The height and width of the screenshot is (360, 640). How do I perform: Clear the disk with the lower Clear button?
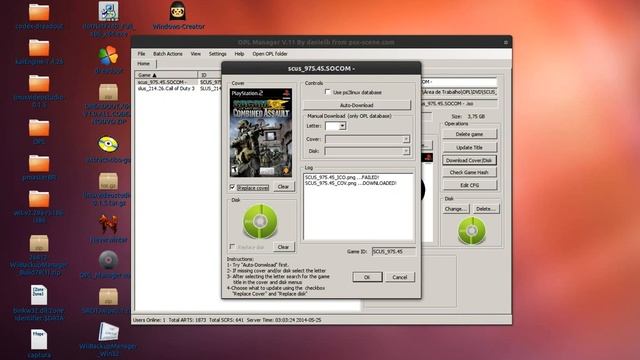[283, 247]
